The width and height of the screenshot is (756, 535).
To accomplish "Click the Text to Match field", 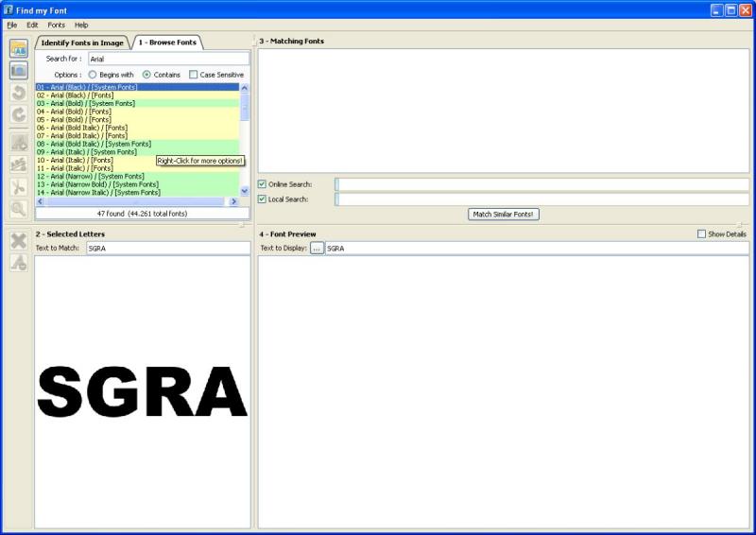I will [x=168, y=249].
